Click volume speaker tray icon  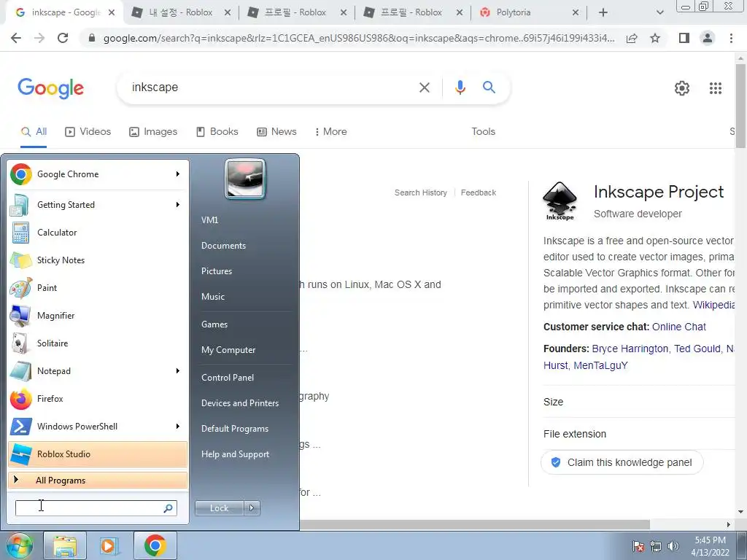(673, 546)
